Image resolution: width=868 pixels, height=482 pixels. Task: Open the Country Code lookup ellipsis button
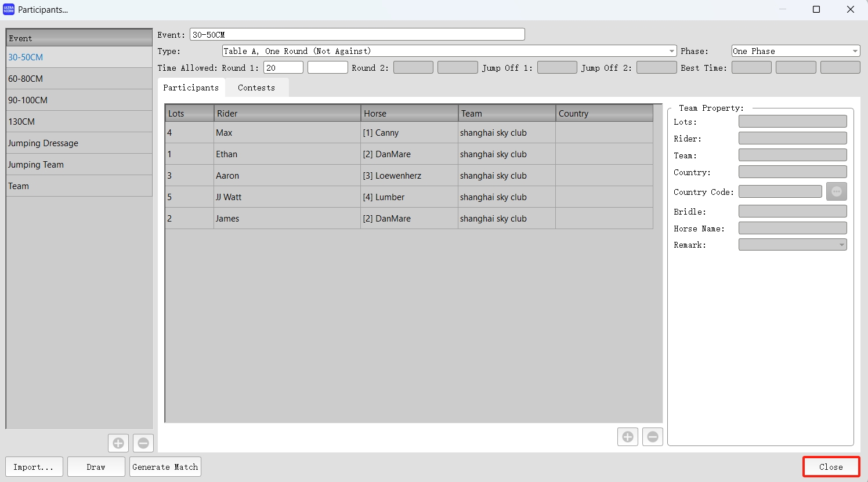[836, 191]
